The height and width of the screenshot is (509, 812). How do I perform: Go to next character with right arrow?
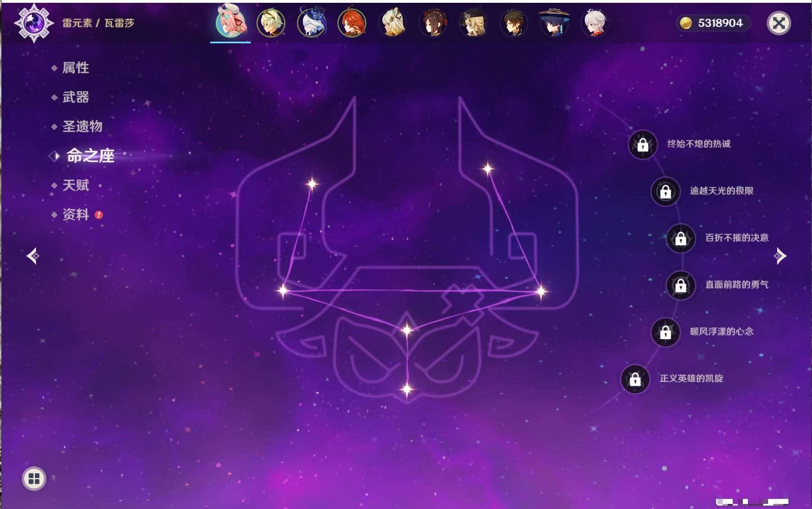pyautogui.click(x=780, y=256)
